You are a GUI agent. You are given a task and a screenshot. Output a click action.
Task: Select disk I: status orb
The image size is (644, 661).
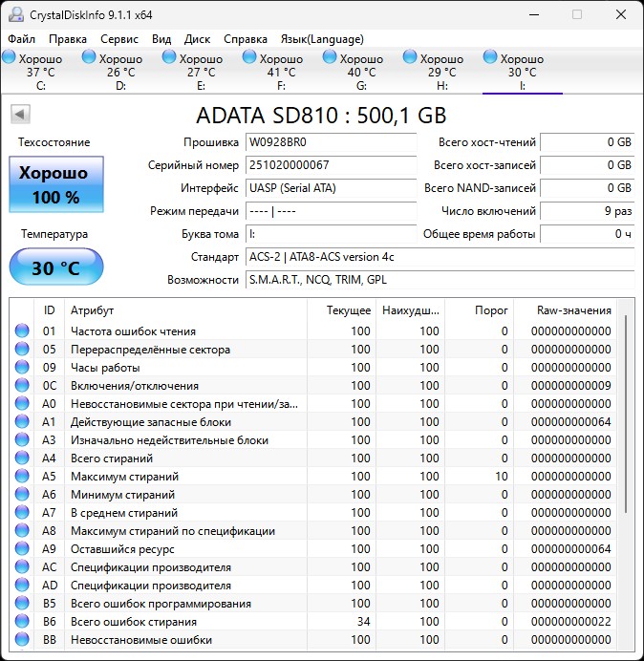[x=490, y=56]
